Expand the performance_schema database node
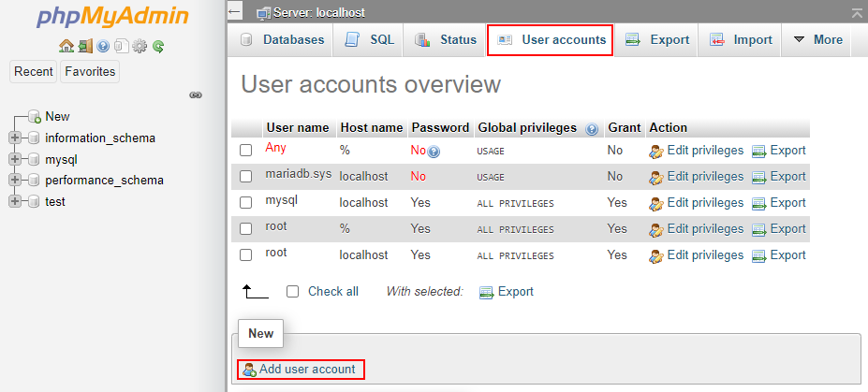 (15, 181)
